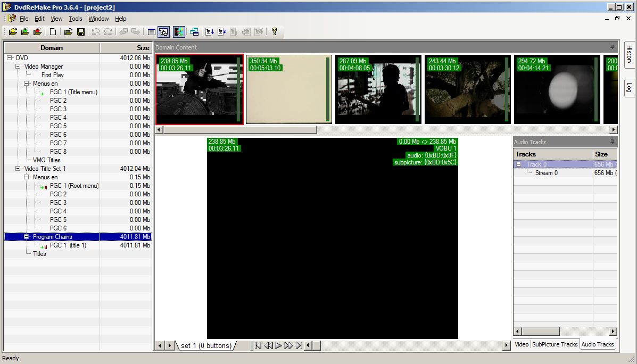Click the save floppy disk icon
This screenshot has width=637, height=364.
(81, 32)
